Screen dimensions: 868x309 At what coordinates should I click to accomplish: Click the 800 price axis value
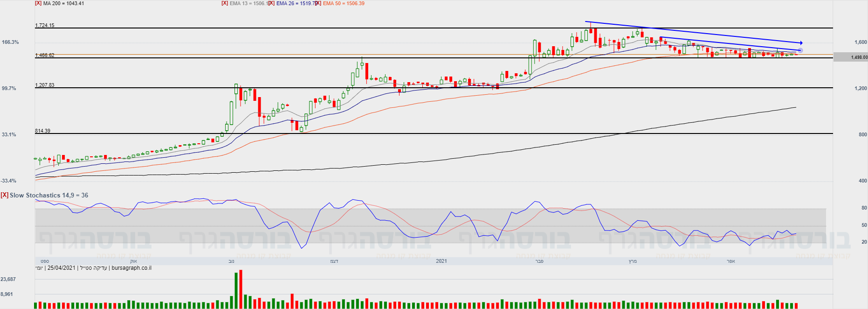tap(863, 134)
